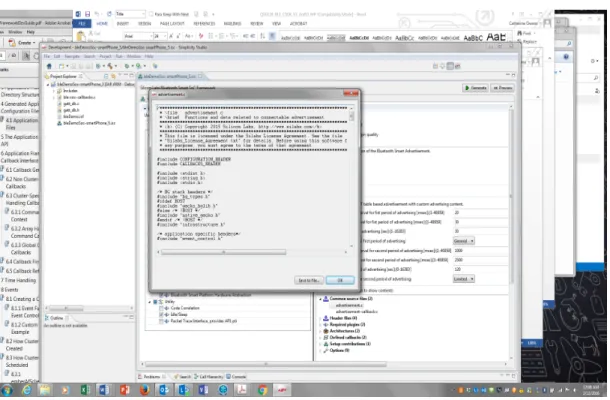Click the green run icon in toolbar
Image resolution: width=610 pixels, height=400 pixels.
138,66
